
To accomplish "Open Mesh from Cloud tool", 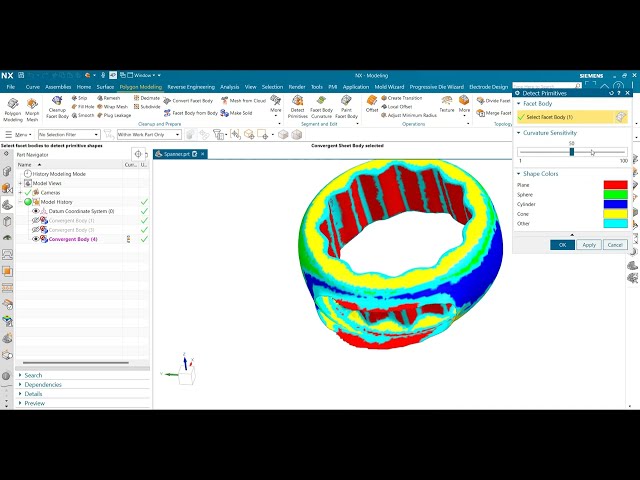I will point(243,100).
